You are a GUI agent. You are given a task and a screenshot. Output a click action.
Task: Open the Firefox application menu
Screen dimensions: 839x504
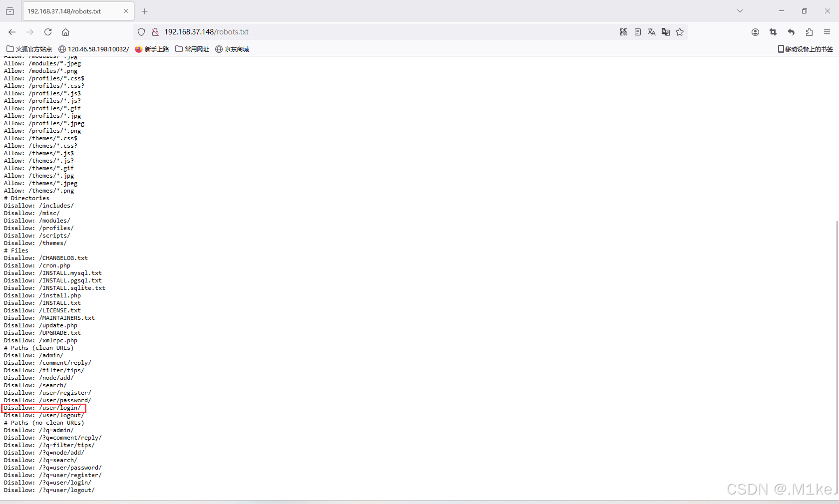click(x=827, y=32)
